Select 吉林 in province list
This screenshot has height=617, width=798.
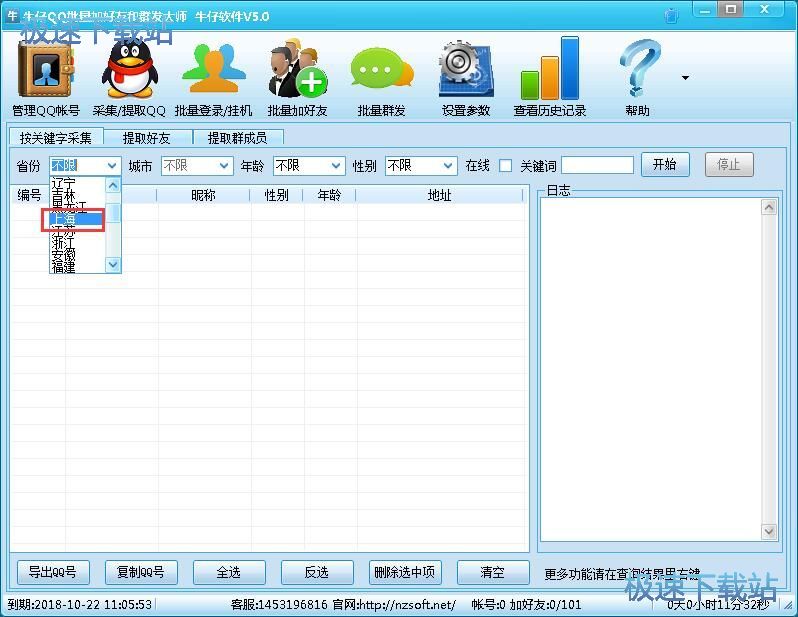pos(77,195)
